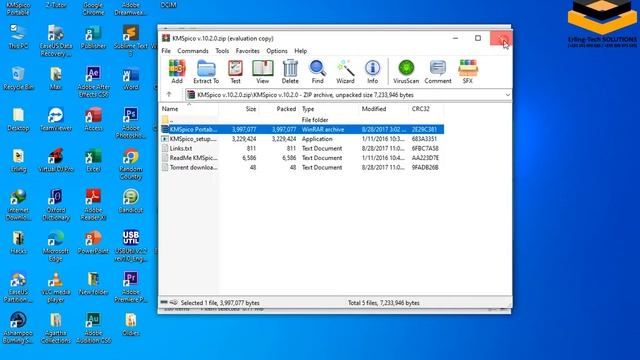Sort by the Modified column header

click(x=384, y=109)
